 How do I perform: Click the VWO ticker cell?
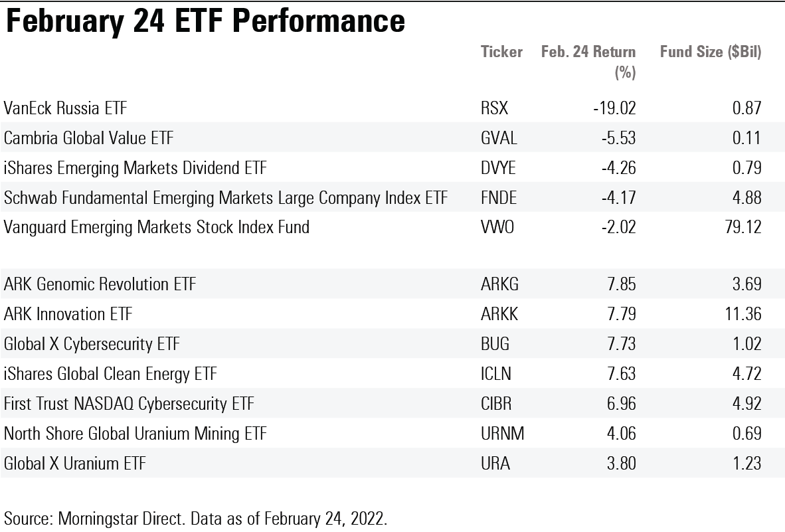tap(497, 227)
